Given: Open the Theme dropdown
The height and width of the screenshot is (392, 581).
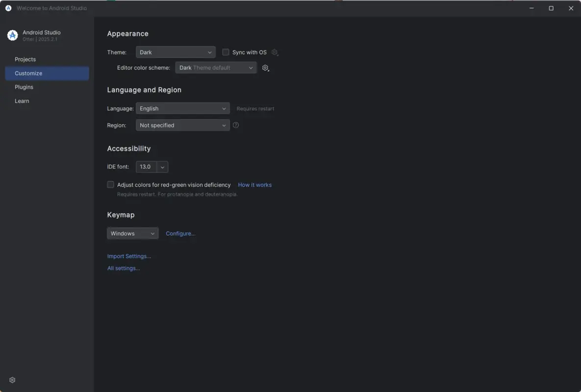Looking at the screenshot, I should [x=175, y=52].
